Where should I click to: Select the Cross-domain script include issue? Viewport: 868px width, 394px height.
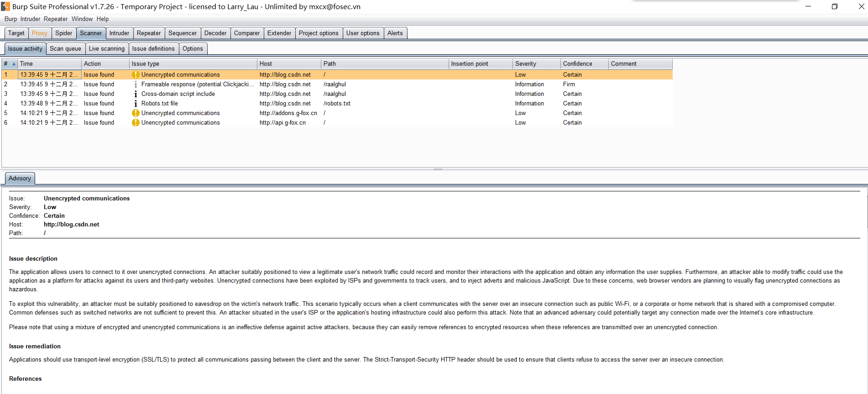pyautogui.click(x=337, y=94)
